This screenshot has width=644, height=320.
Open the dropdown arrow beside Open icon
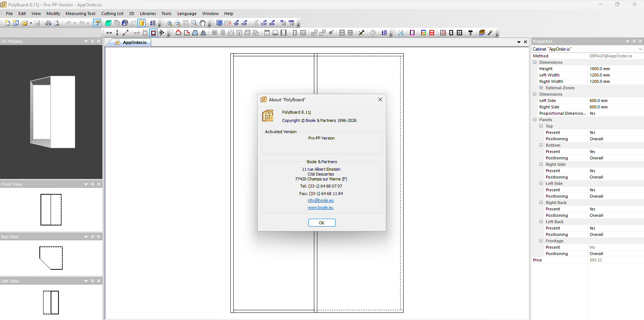pos(31,23)
